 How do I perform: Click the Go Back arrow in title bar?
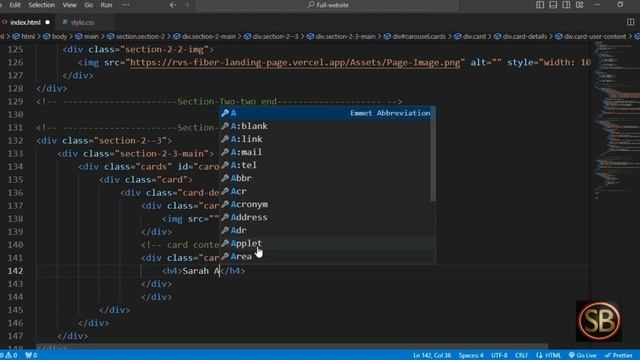point(173,5)
